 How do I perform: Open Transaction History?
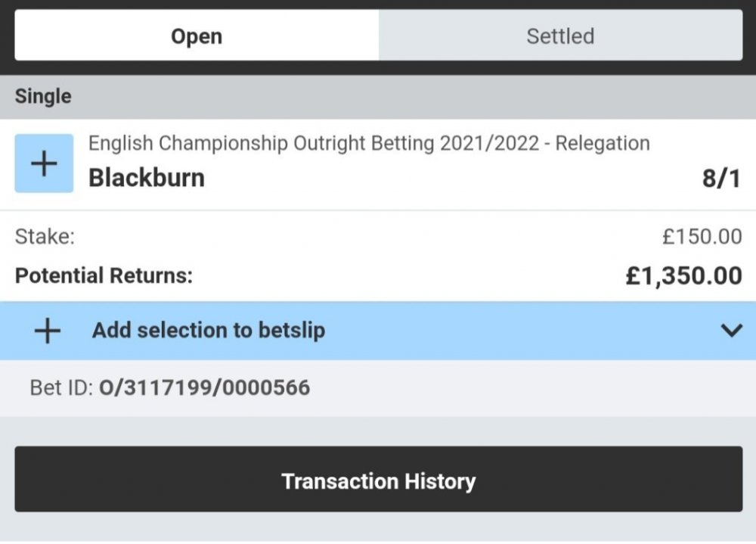click(378, 480)
